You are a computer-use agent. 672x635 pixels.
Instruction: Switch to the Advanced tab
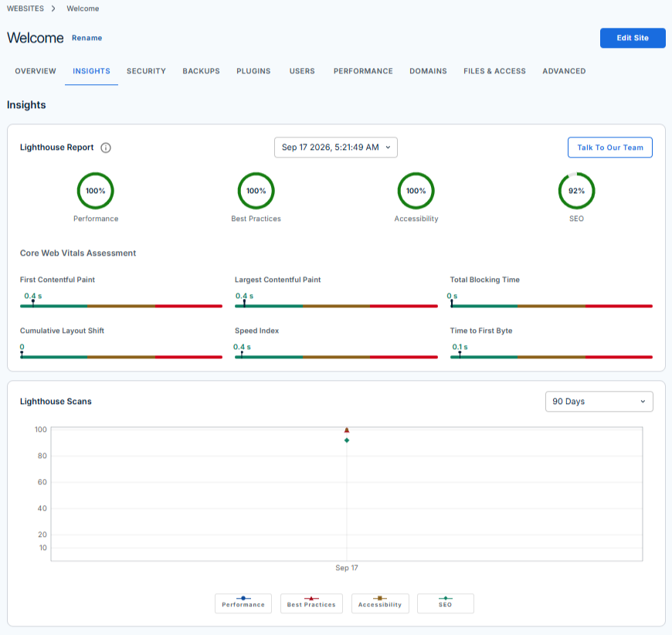(564, 71)
